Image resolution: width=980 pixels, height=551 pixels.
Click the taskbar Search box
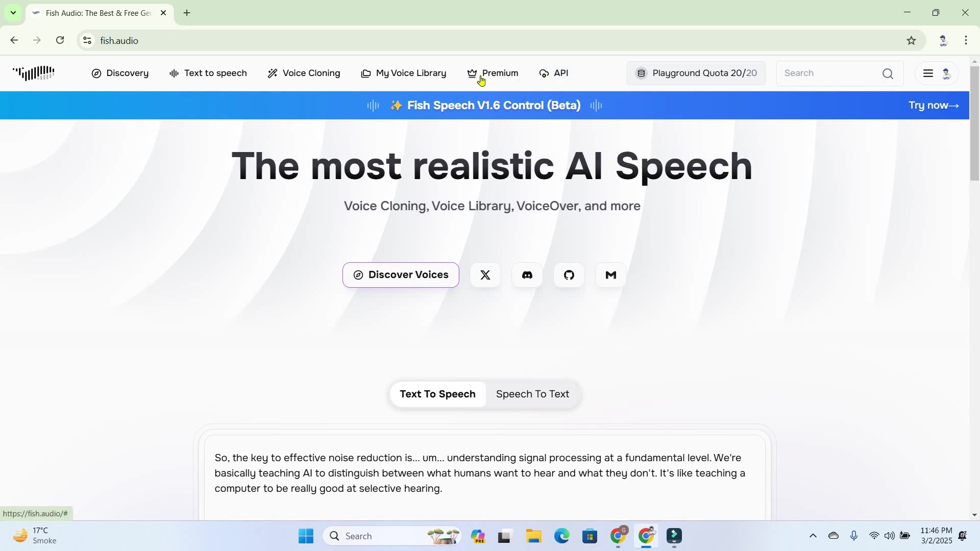pos(393,536)
